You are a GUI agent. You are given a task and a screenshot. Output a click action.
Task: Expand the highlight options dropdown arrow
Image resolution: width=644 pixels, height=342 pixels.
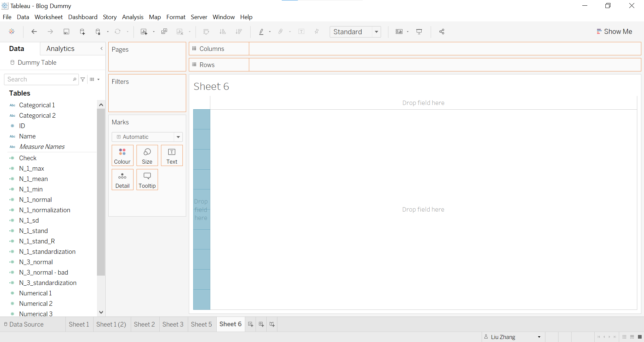click(270, 32)
